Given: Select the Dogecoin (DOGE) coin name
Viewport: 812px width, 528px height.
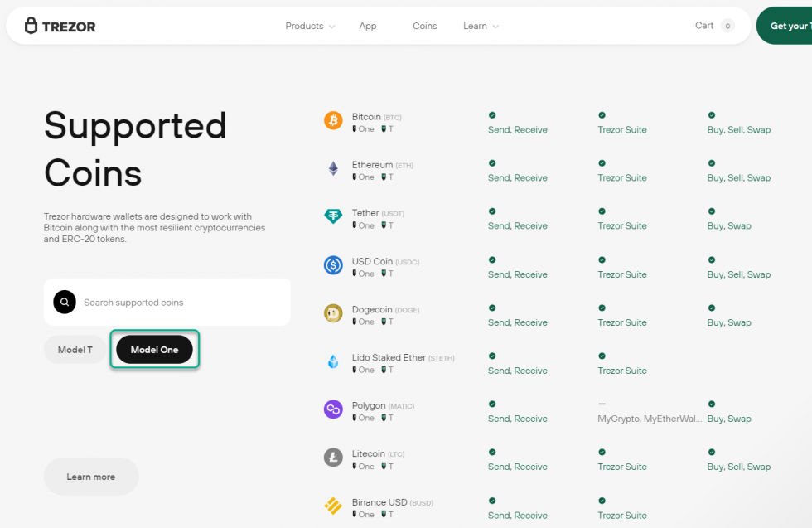Looking at the screenshot, I should tap(385, 310).
